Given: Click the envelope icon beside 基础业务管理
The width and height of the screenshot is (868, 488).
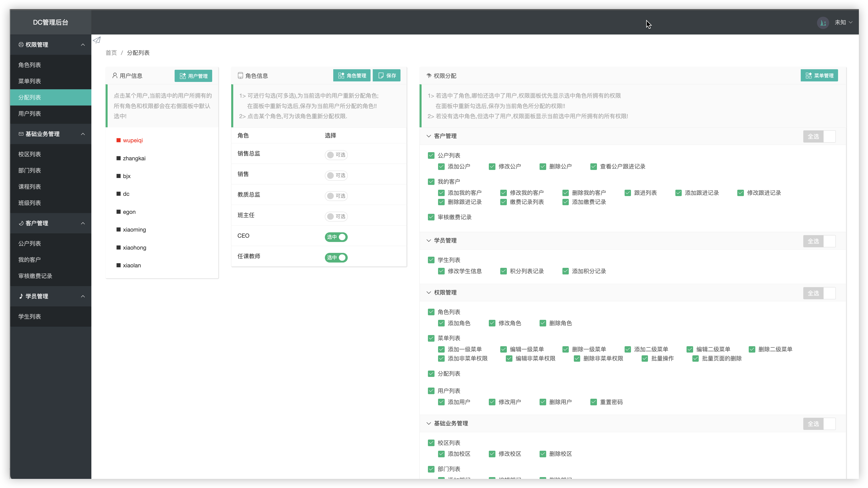Looking at the screenshot, I should click(x=21, y=134).
